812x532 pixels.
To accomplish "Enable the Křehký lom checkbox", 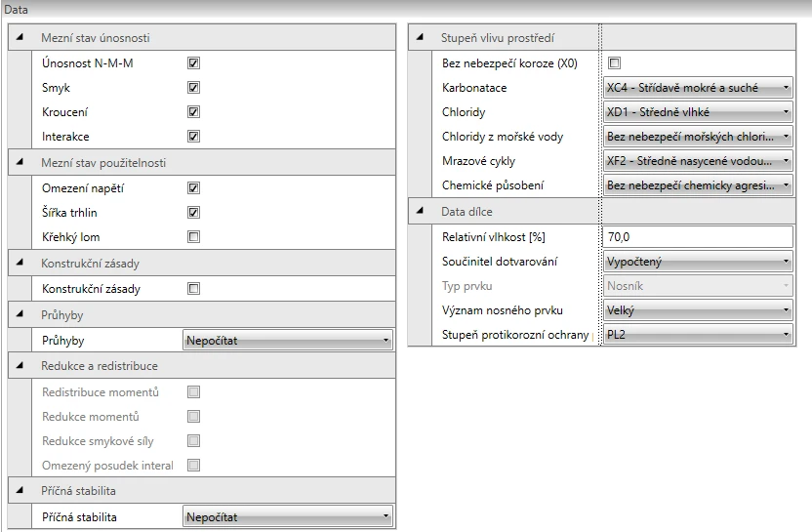I will [193, 237].
